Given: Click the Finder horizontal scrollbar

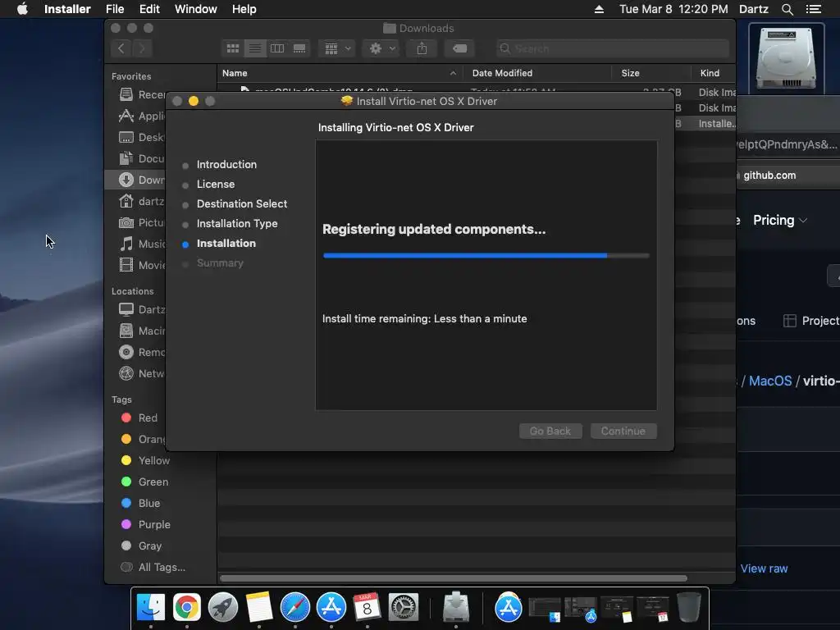Looking at the screenshot, I should (x=453, y=578).
